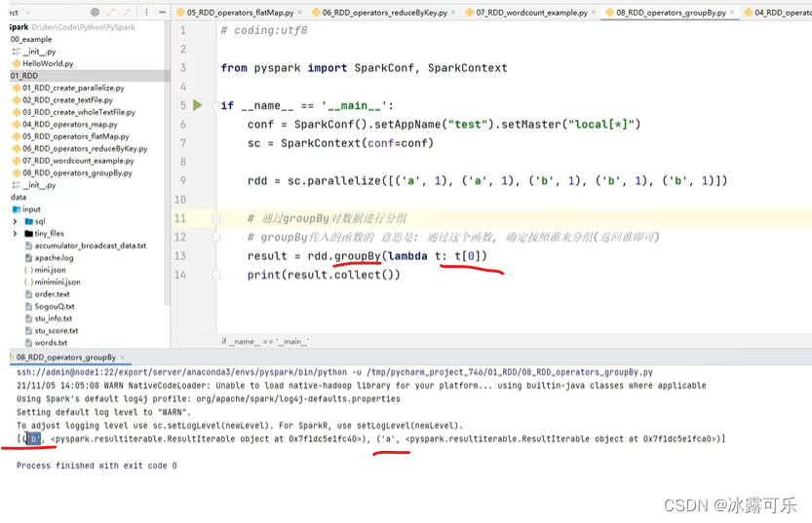Viewport: 812px width, 523px height.
Task: Click the project tree vertical scrollbar
Action: click(167, 163)
